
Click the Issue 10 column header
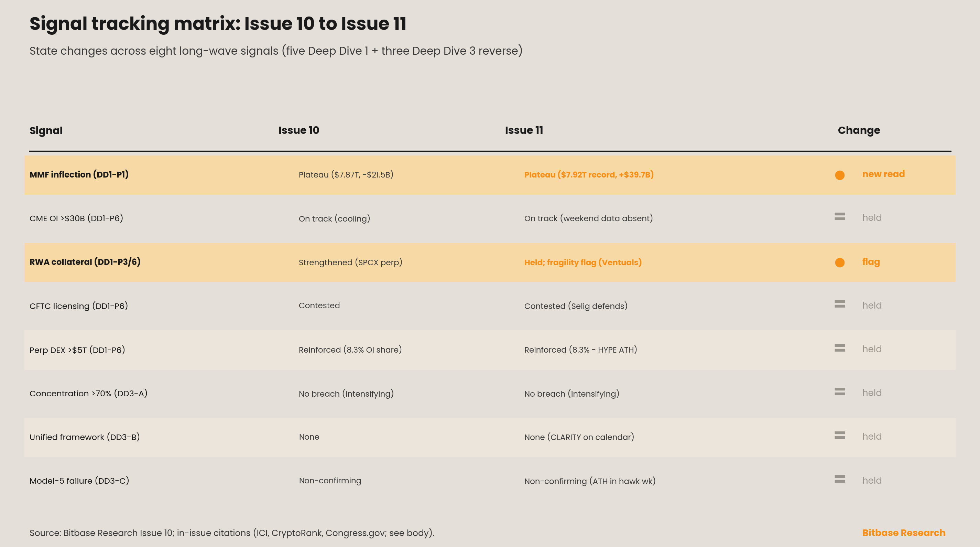click(x=298, y=130)
